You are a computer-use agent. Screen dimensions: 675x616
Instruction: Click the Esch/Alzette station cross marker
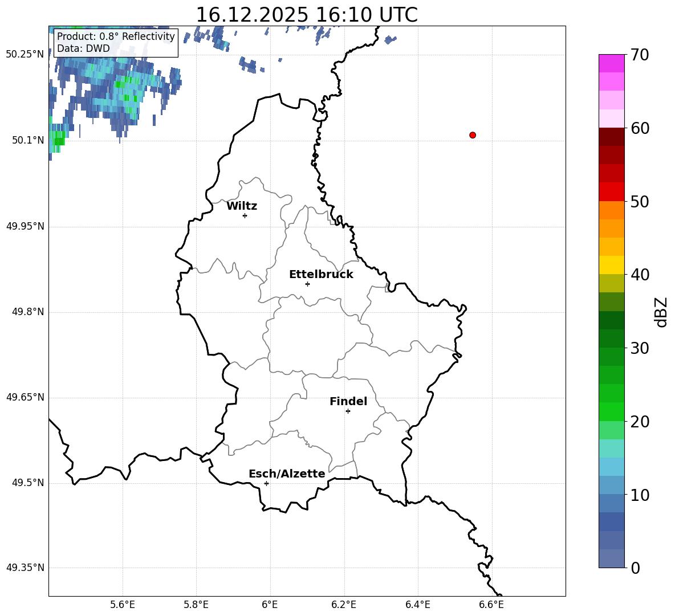pos(266,483)
